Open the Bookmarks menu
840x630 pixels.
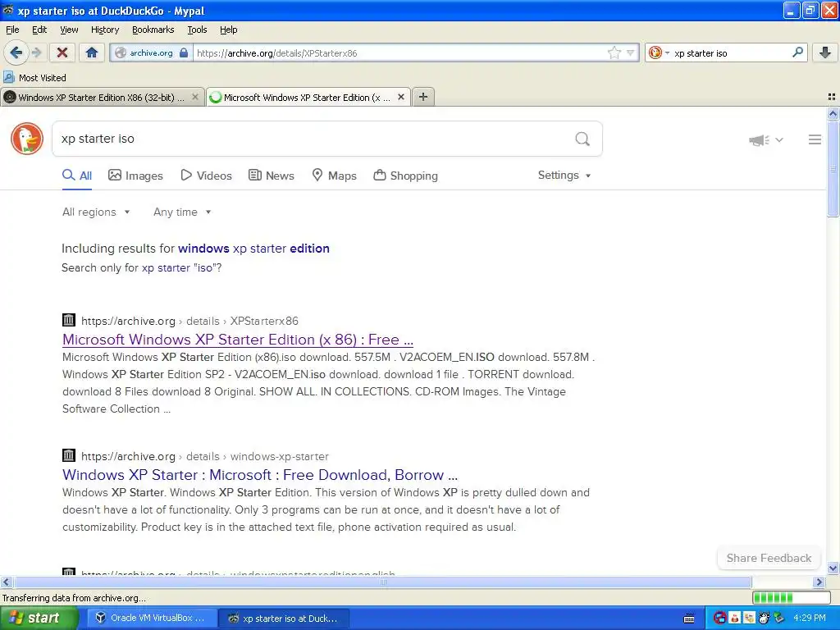(153, 30)
